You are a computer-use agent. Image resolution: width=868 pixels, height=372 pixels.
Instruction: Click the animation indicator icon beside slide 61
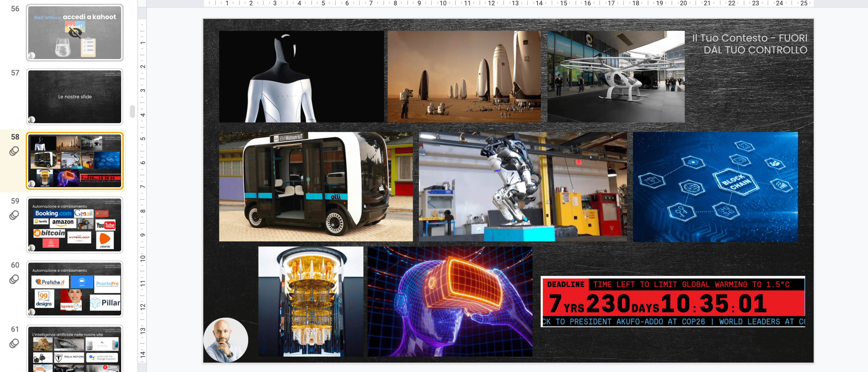[14, 343]
